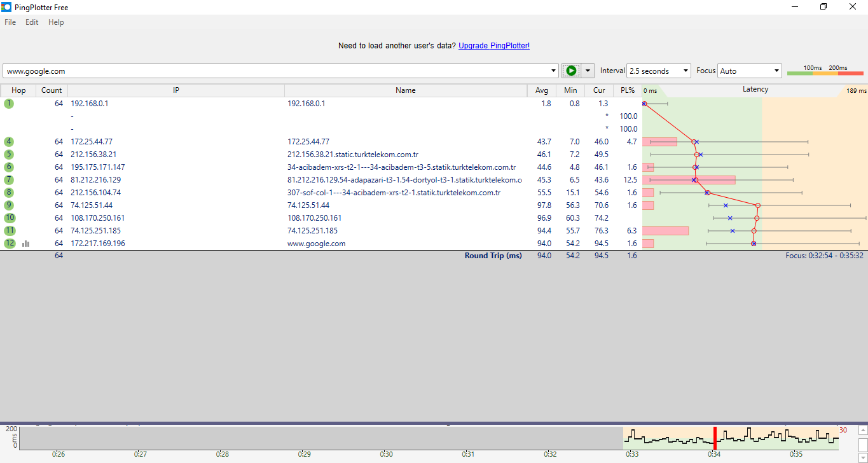The image size is (868, 463).
Task: Select hop 12 green circle icon
Action: (9, 243)
